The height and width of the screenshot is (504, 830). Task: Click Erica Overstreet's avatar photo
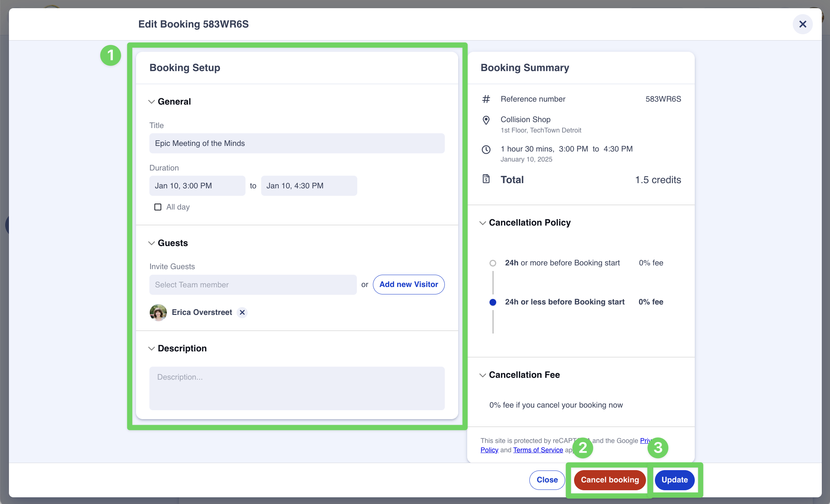point(158,312)
